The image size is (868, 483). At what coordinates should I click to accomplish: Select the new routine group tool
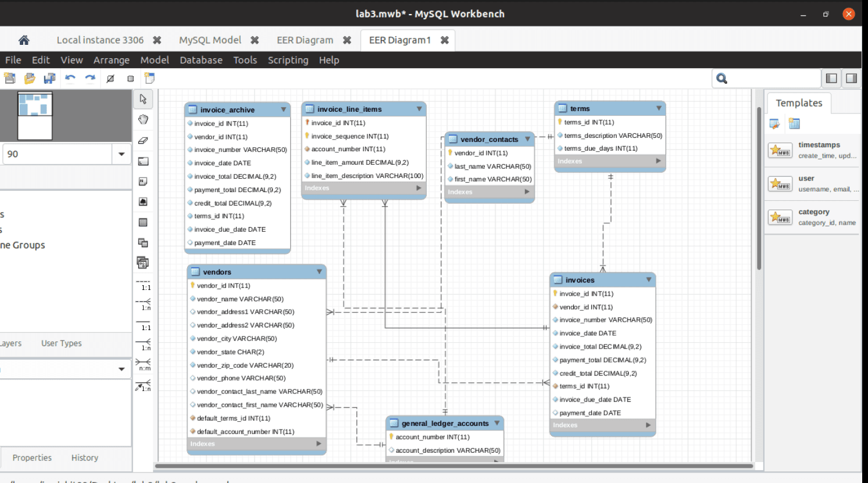click(x=143, y=262)
